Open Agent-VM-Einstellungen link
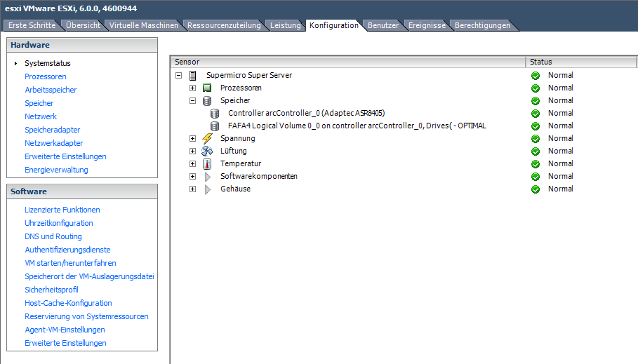This screenshot has width=638, height=364. 65,330
